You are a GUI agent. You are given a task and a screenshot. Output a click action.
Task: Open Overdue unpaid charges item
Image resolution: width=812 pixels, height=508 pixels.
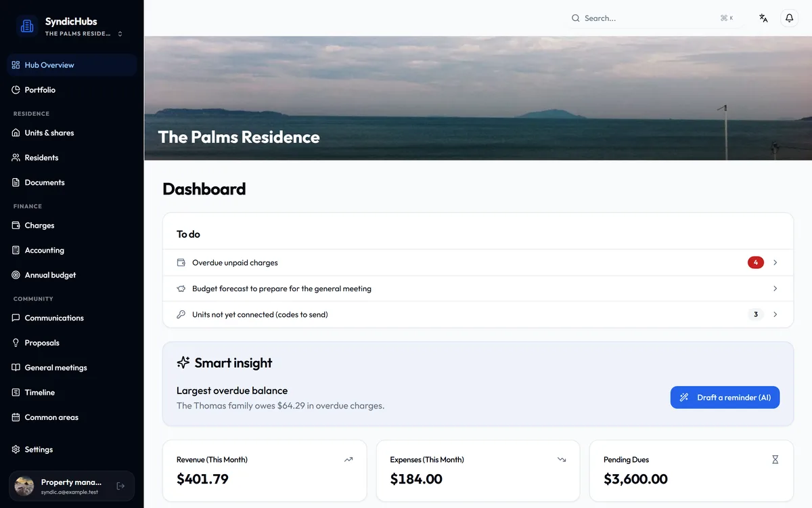point(478,263)
